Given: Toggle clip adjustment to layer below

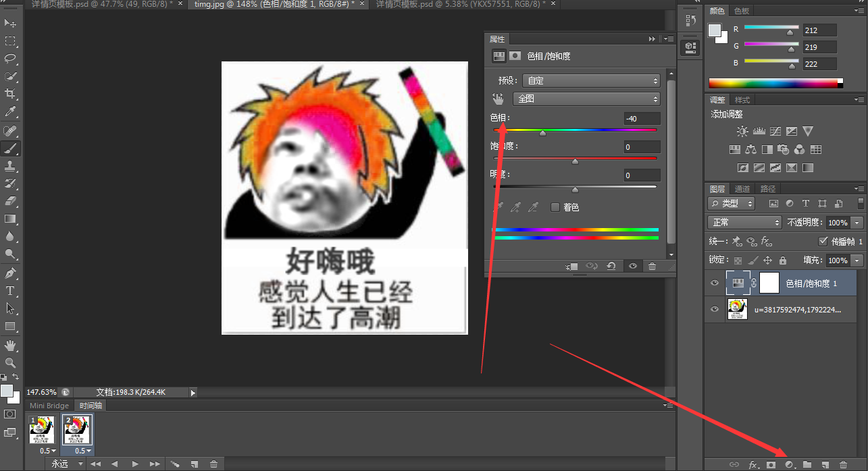Looking at the screenshot, I should pos(571,267).
